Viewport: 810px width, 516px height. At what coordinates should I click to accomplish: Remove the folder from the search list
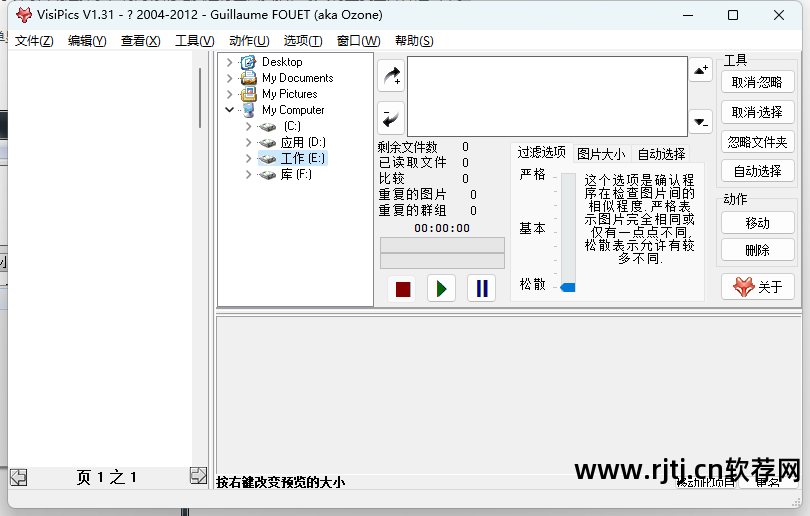click(391, 117)
